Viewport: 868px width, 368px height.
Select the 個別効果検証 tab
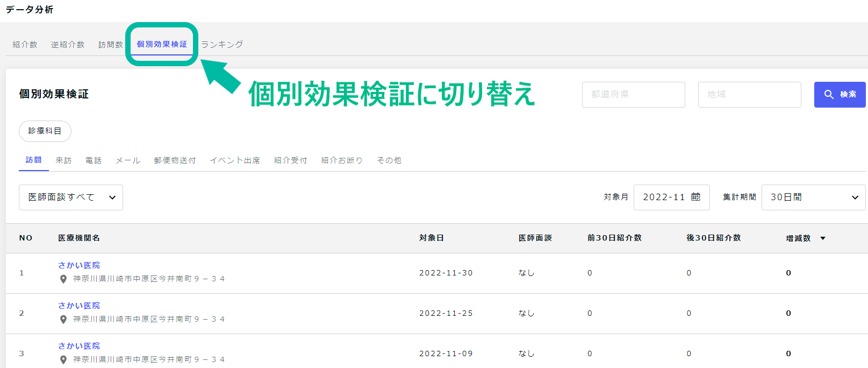click(x=162, y=44)
